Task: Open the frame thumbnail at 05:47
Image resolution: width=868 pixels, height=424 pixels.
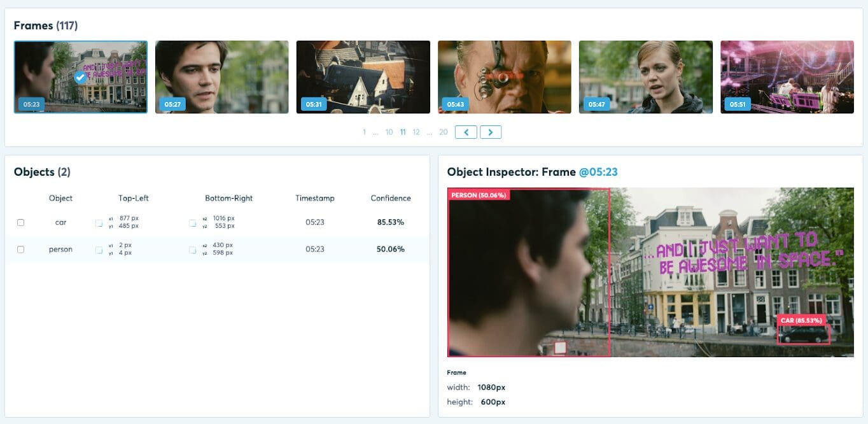Action: pos(646,77)
